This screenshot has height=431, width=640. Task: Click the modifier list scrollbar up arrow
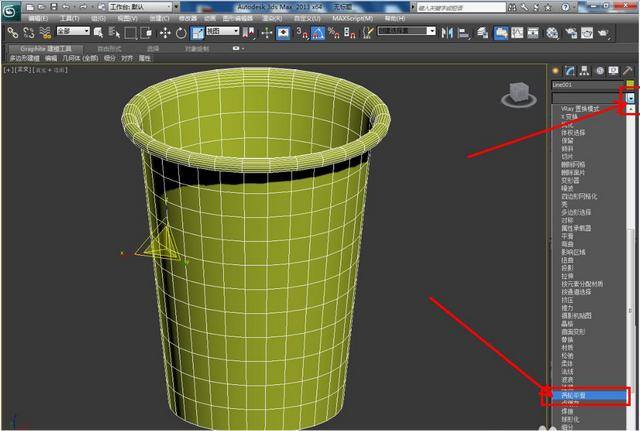click(631, 109)
